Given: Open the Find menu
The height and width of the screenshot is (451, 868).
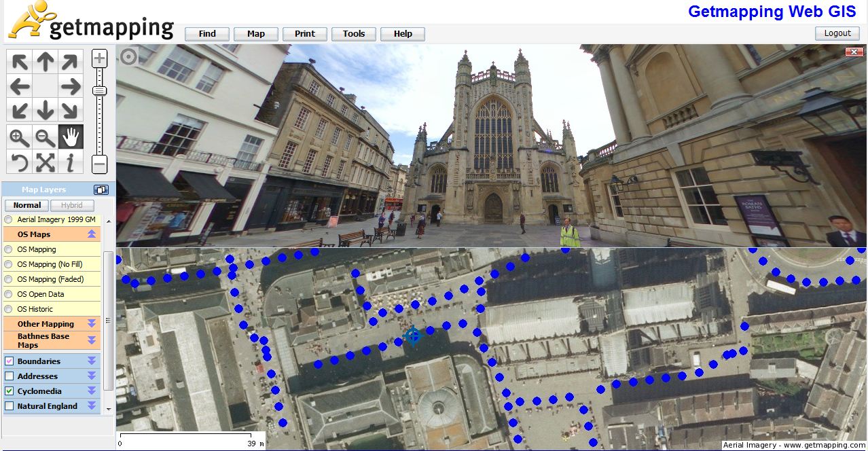Looking at the screenshot, I should tap(207, 34).
